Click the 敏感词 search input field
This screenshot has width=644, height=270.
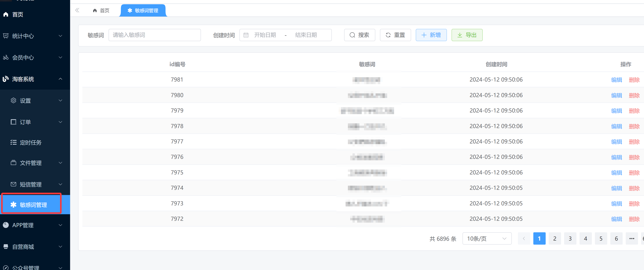point(155,35)
